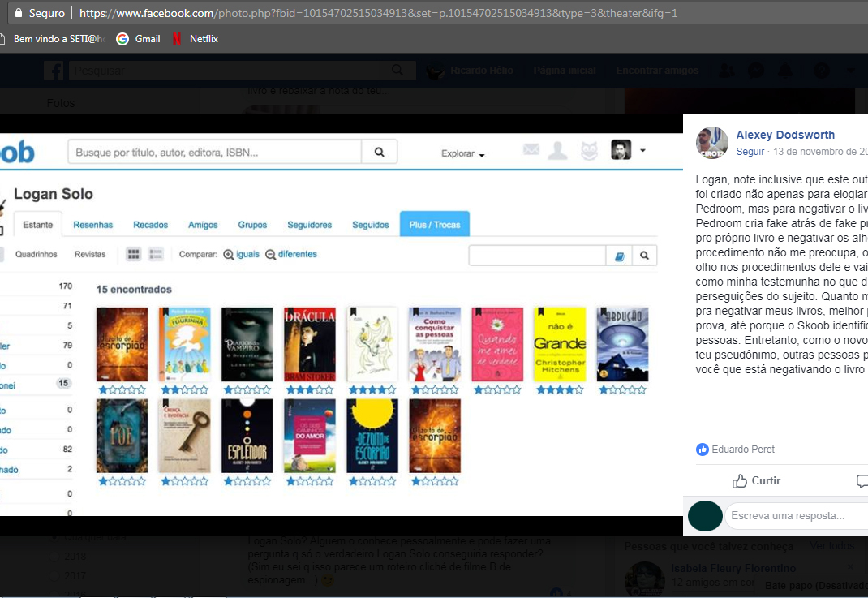
Task: Click the Facebook help question mark icon
Action: click(x=822, y=71)
